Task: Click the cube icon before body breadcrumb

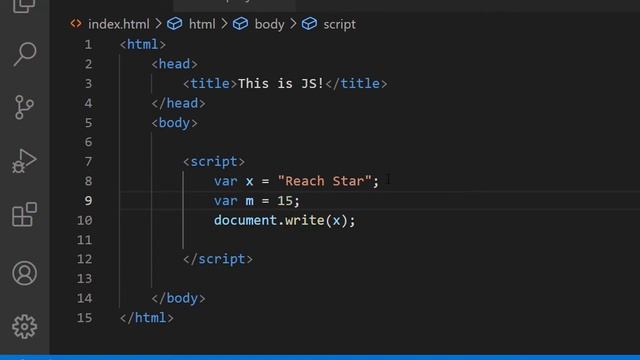Action: click(240, 24)
